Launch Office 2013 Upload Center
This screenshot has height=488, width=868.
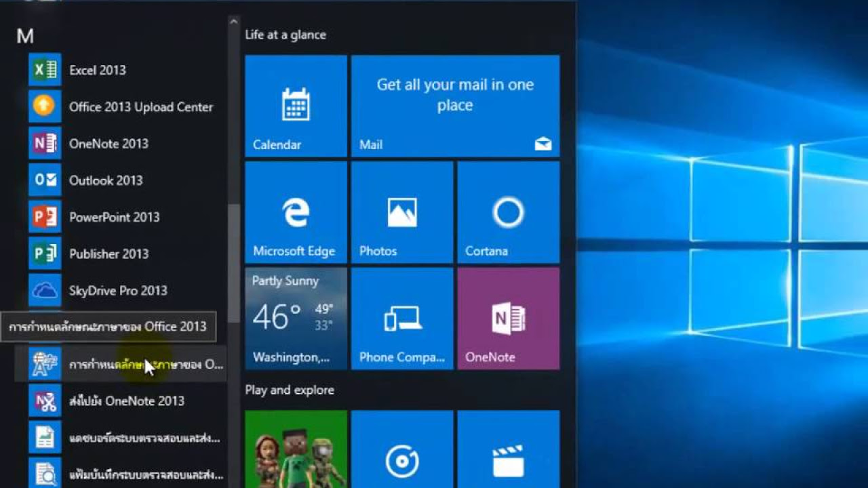[121, 106]
